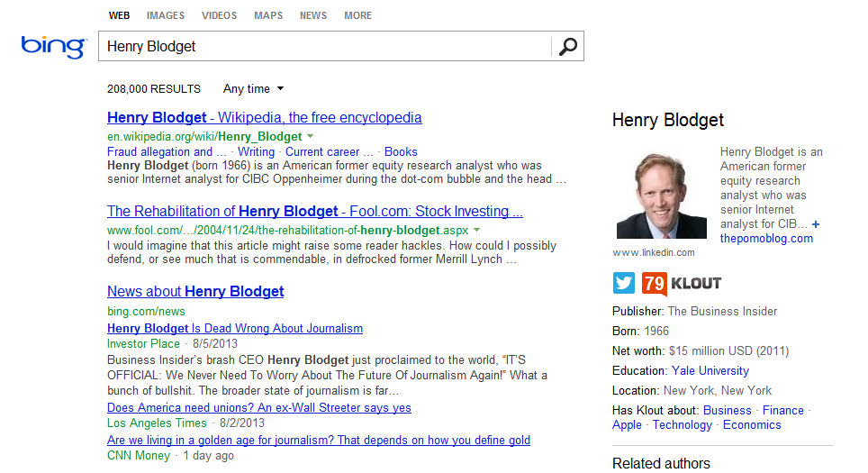Open the Yale University education link
This screenshot has height=473, width=868.
[x=710, y=370]
